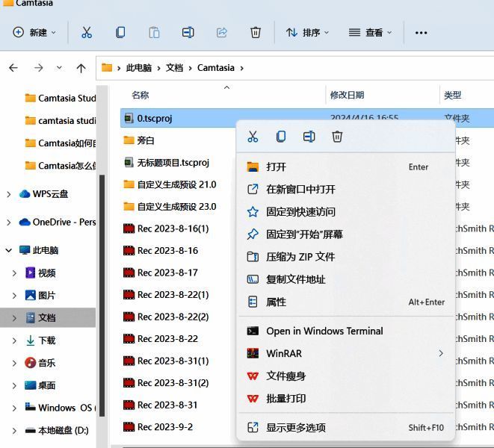
Task: Collapse the 此电脑 tree node
Action: pyautogui.click(x=9, y=251)
